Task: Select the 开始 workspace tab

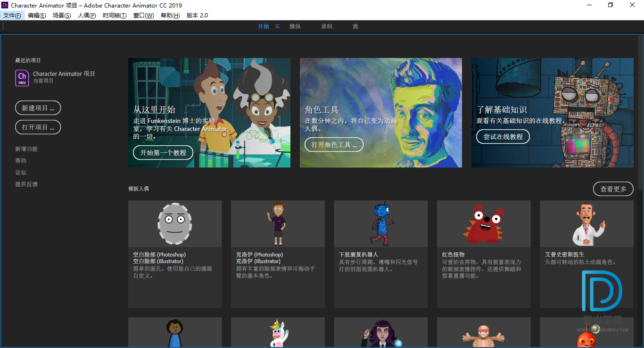Action: tap(264, 26)
